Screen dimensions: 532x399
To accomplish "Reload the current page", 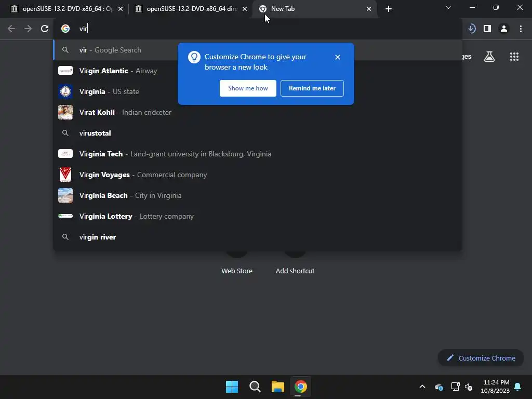I will [x=45, y=29].
